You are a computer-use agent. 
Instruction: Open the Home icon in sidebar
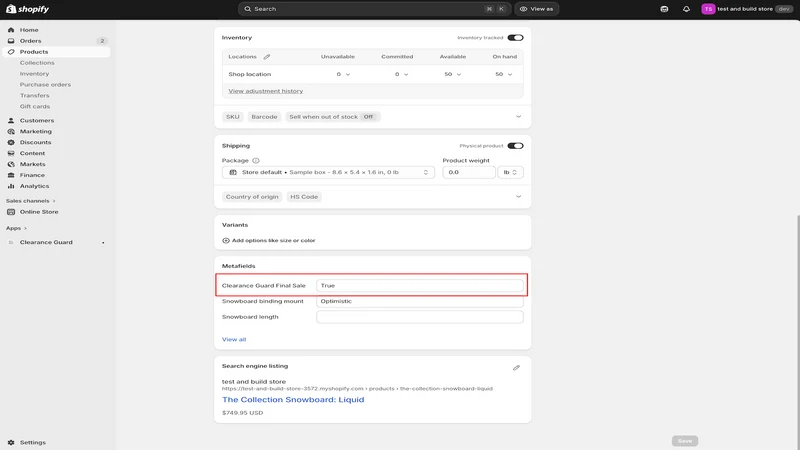coord(11,30)
